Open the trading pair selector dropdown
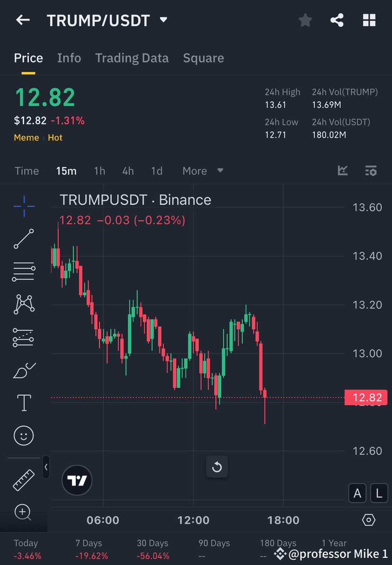This screenshot has height=565, width=392. click(163, 20)
